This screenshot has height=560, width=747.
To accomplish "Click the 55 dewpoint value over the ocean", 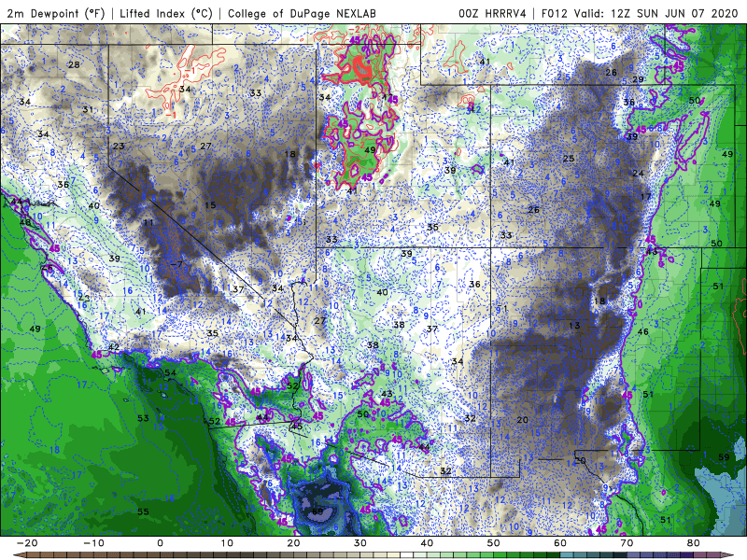I will pos(143,511).
